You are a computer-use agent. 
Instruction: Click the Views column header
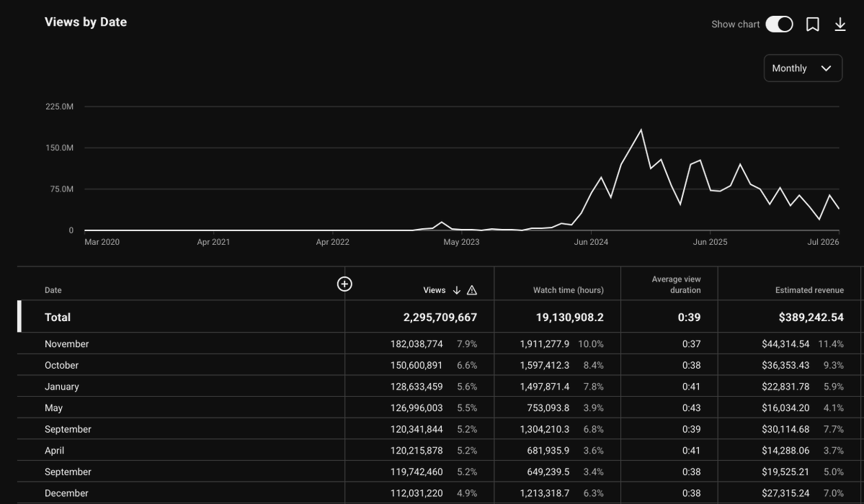pos(435,290)
